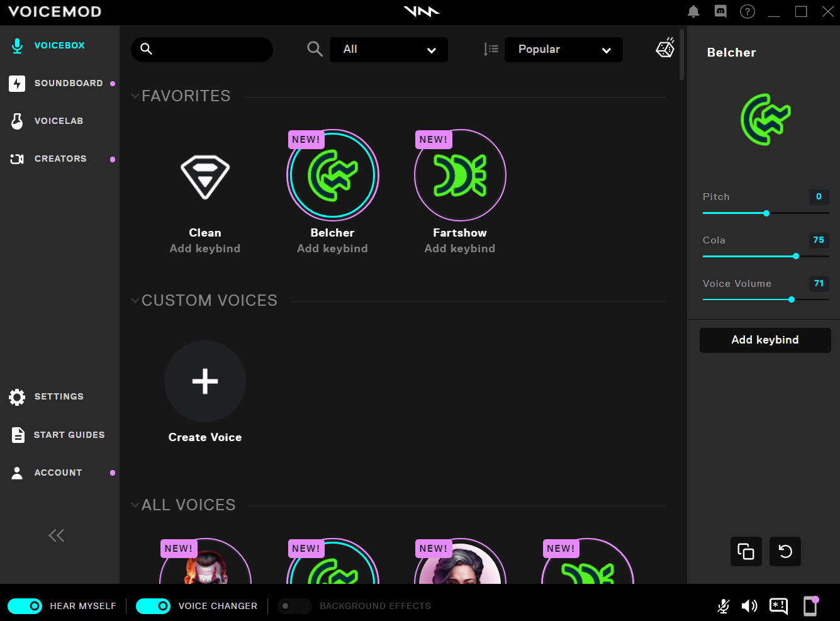Toggle Background Effects on
The width and height of the screenshot is (840, 621).
pyautogui.click(x=294, y=606)
